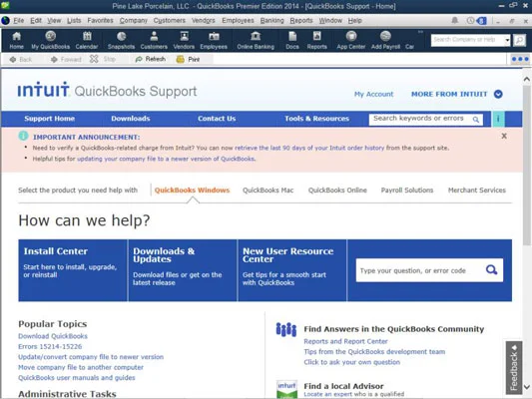Click the page scrollbar down arrow
The image size is (532, 399).
(x=527, y=386)
